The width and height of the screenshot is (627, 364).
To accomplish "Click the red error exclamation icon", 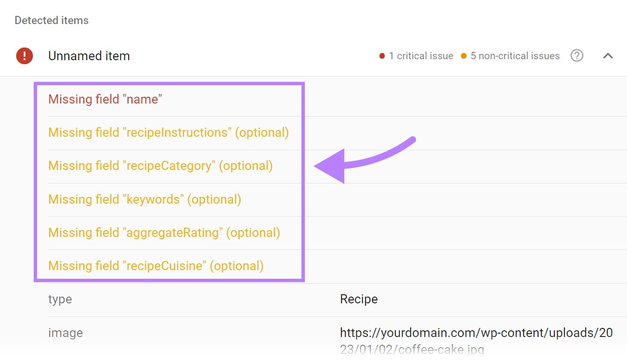I will coord(25,56).
